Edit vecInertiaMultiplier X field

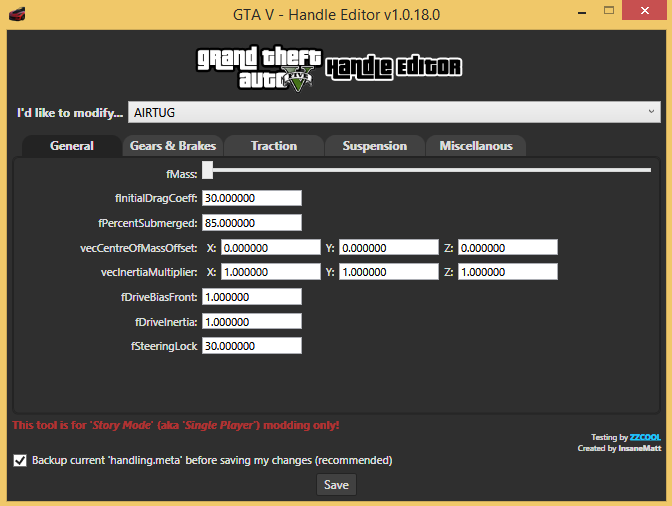[270, 272]
